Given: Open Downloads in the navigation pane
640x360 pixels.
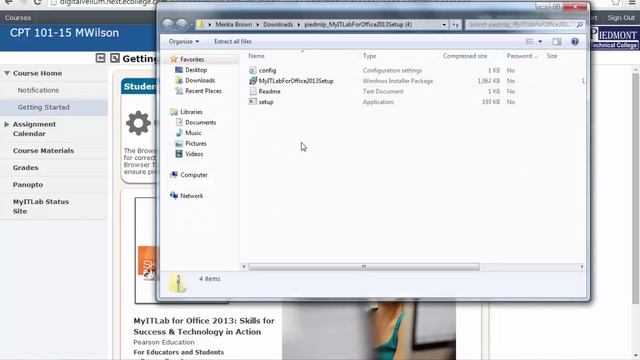Looking at the screenshot, I should [x=200, y=81].
